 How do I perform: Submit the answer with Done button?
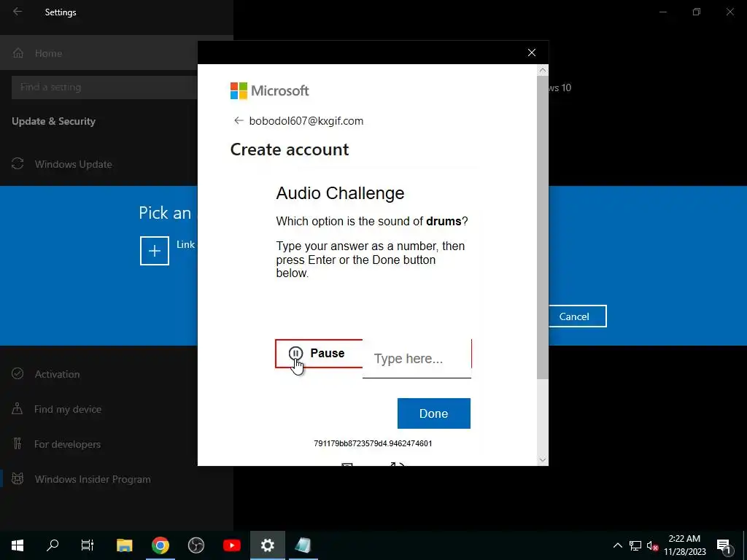click(x=433, y=413)
